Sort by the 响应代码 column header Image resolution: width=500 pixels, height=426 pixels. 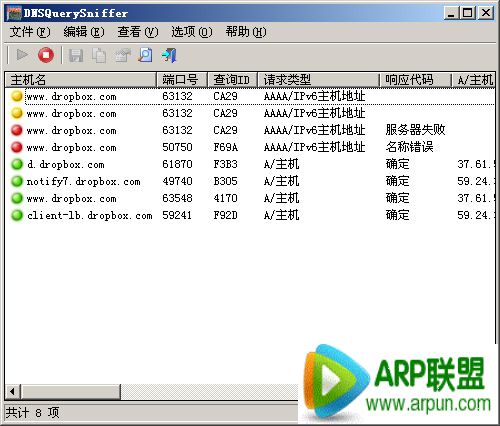pyautogui.click(x=416, y=80)
